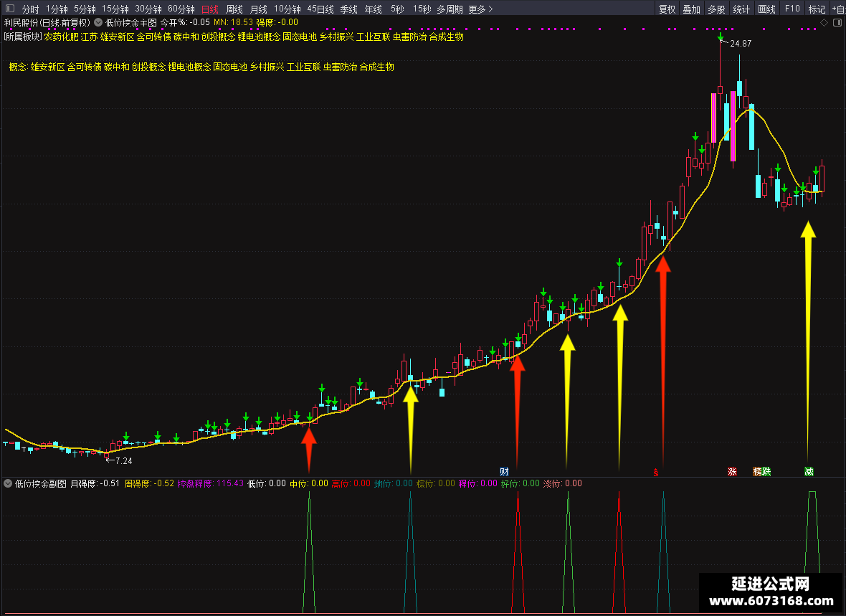The width and height of the screenshot is (846, 616).
Task: Click the red dollar sign marker
Action: pyautogui.click(x=655, y=473)
